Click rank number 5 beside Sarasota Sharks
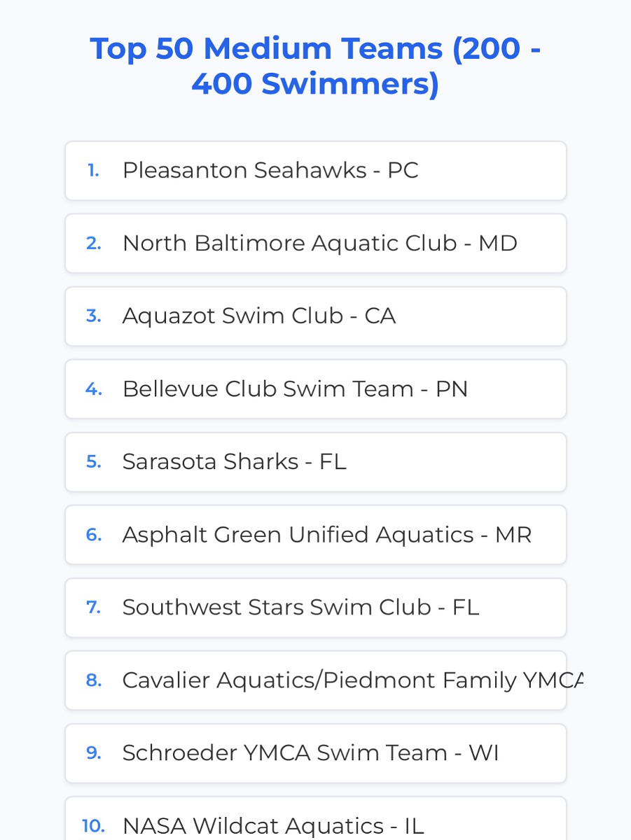This screenshot has width=631, height=840. pos(93,462)
